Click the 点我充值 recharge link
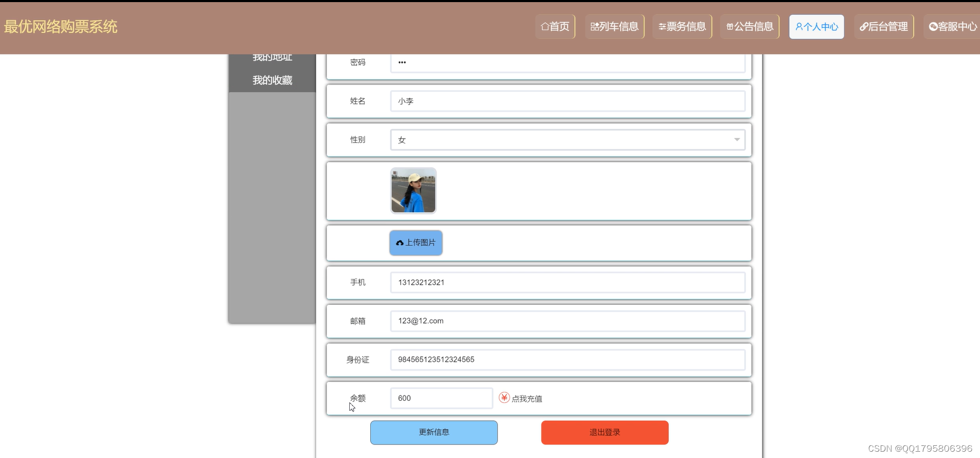This screenshot has height=458, width=980. 527,399
